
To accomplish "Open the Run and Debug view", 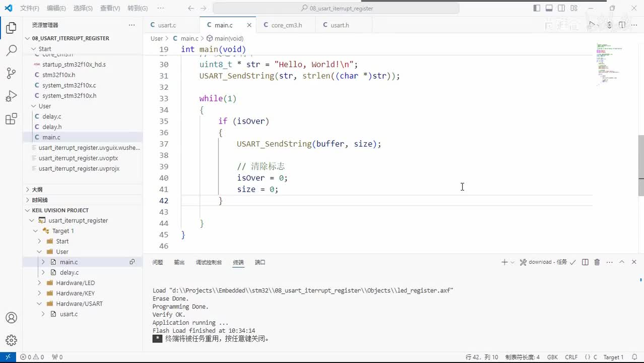I will tap(11, 96).
